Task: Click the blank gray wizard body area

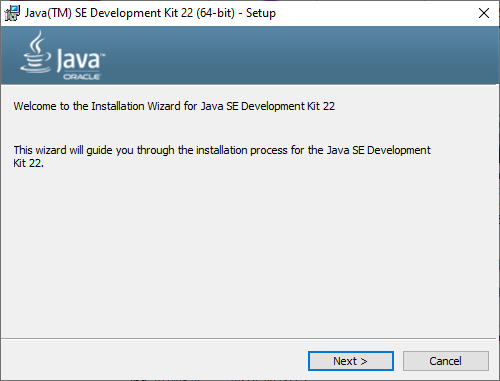Action: click(x=250, y=253)
